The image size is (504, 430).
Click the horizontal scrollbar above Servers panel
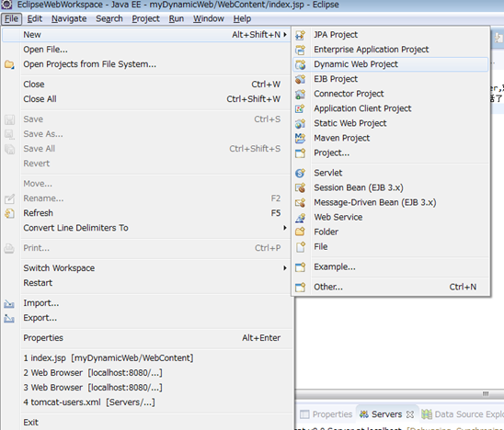pos(399,394)
